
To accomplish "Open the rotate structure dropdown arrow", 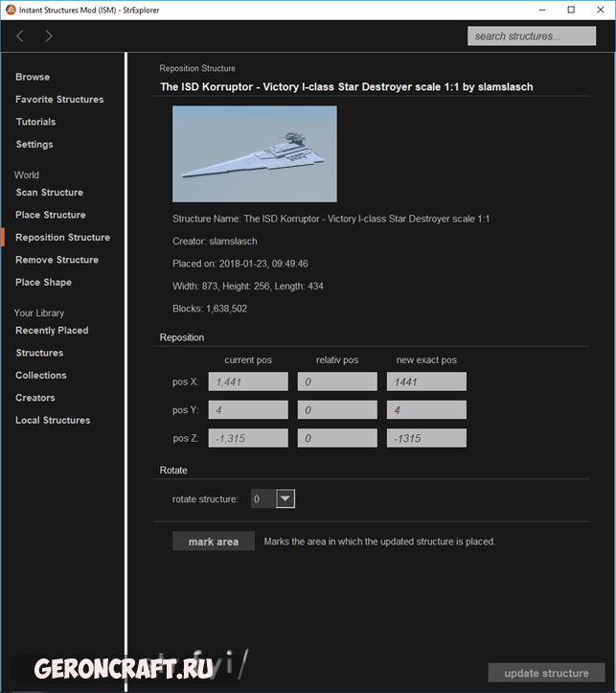I will coord(285,499).
